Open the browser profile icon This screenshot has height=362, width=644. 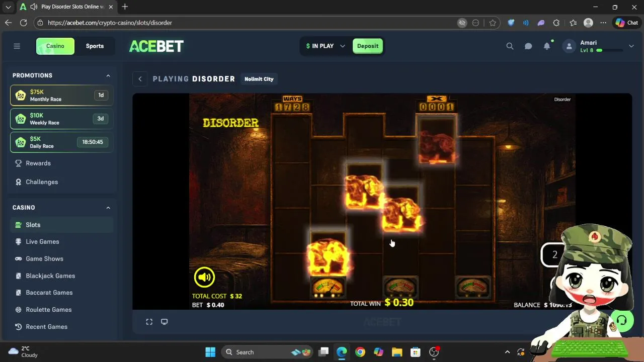[588, 23]
